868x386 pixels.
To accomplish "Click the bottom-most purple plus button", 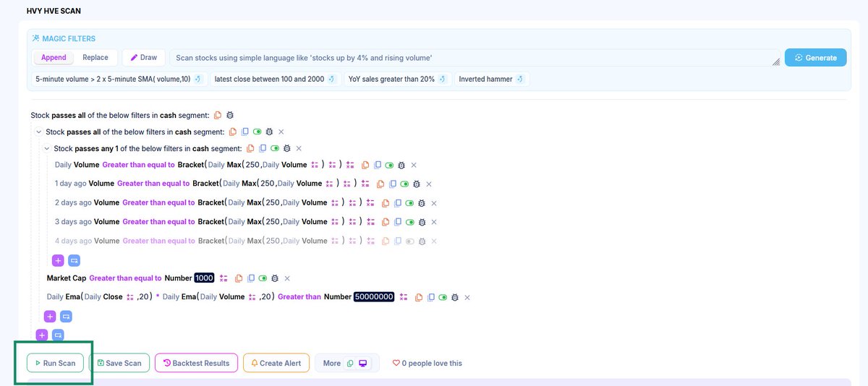I will (x=41, y=335).
